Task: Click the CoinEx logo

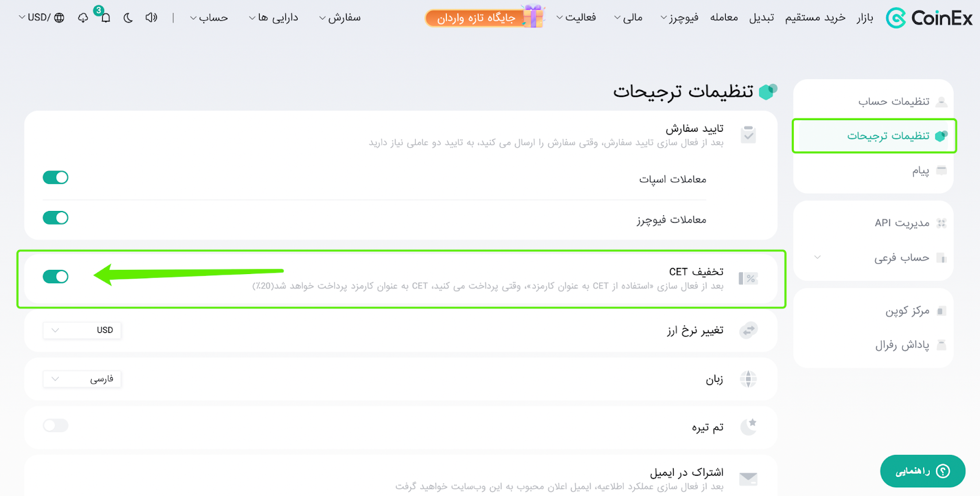Action: (929, 18)
